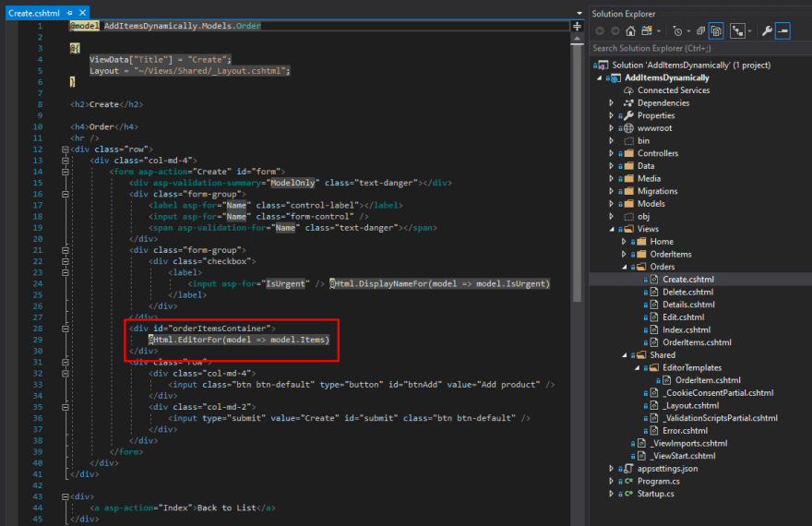
Task: Collapse the Views folder
Action: (x=612, y=229)
